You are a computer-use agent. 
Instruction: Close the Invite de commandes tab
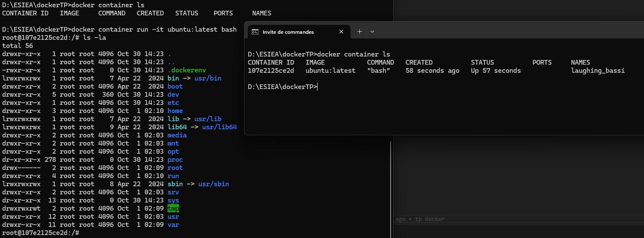341,32
